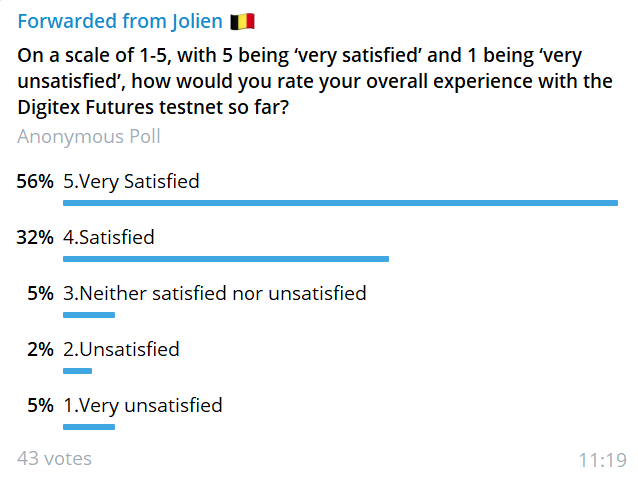Click the Unsatisfied result bar
Viewport: 638px width, 477px height.
tap(77, 371)
